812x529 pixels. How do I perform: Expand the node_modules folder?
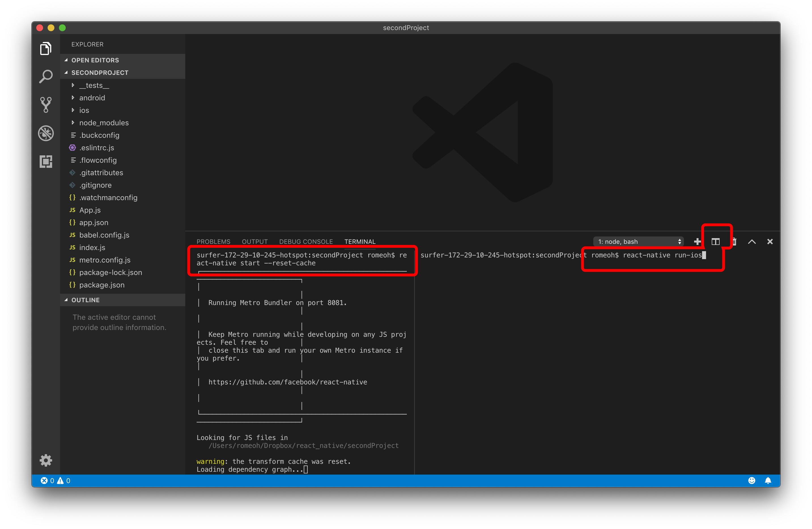(104, 122)
